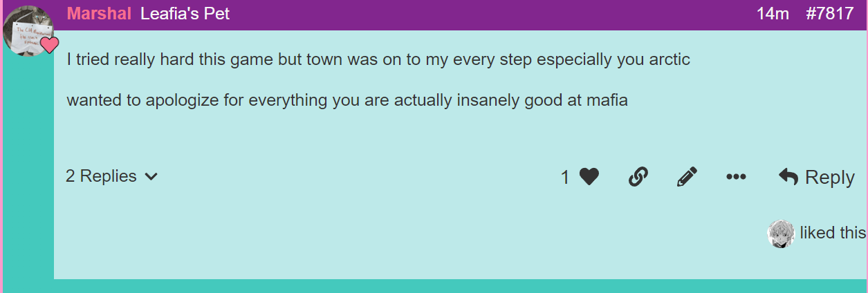Edit the post using the pencil icon
This screenshot has height=293, width=868.
click(x=687, y=178)
